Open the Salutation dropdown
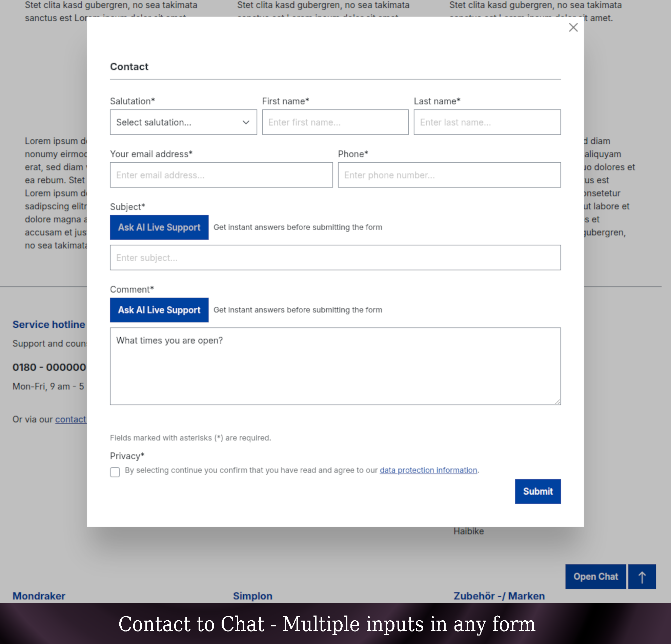This screenshot has height=644, width=671. tap(183, 122)
